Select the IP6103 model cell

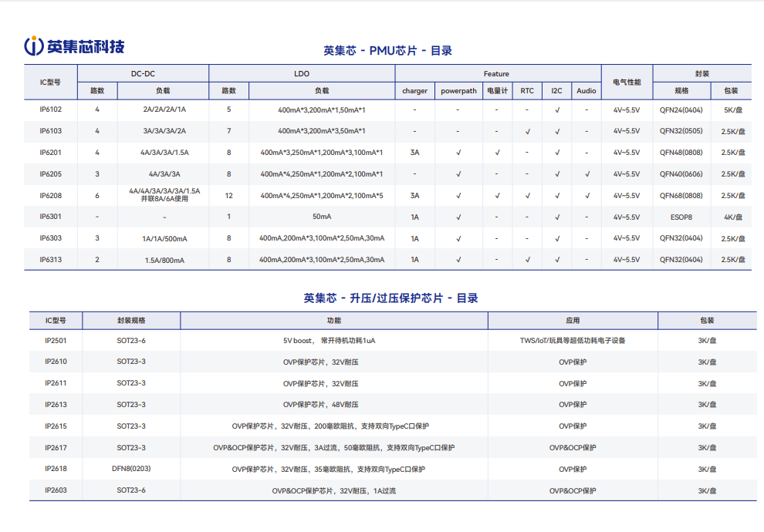click(51, 131)
